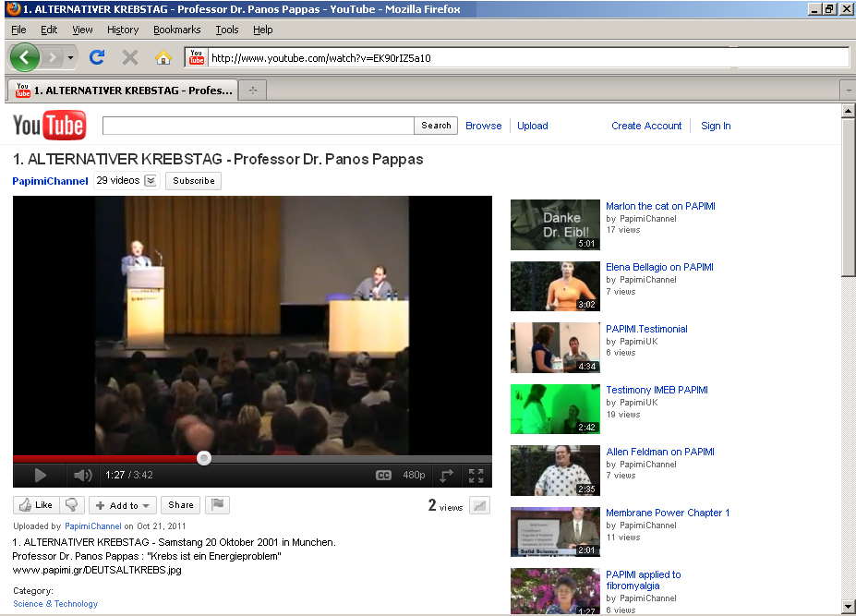Go back with the green Back arrow

[25, 56]
